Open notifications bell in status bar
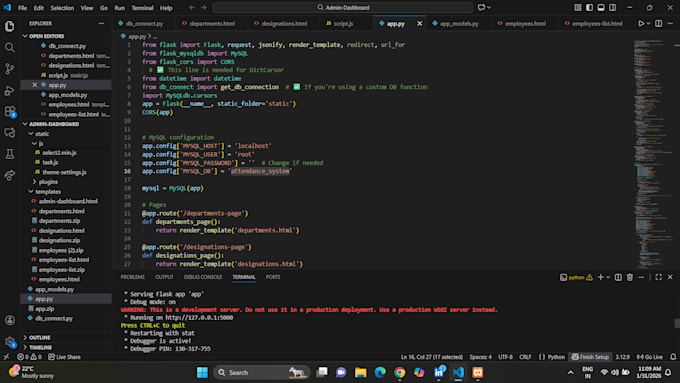Image resolution: width=680 pixels, height=383 pixels. (x=673, y=357)
